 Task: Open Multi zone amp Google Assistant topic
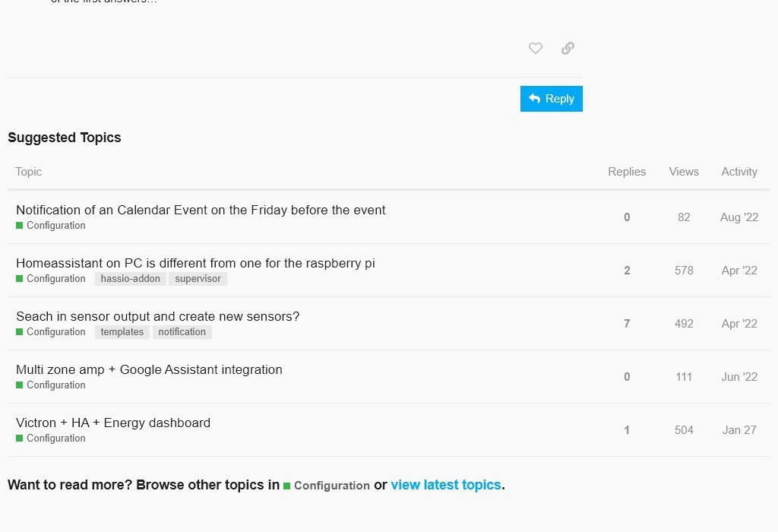pyautogui.click(x=149, y=370)
